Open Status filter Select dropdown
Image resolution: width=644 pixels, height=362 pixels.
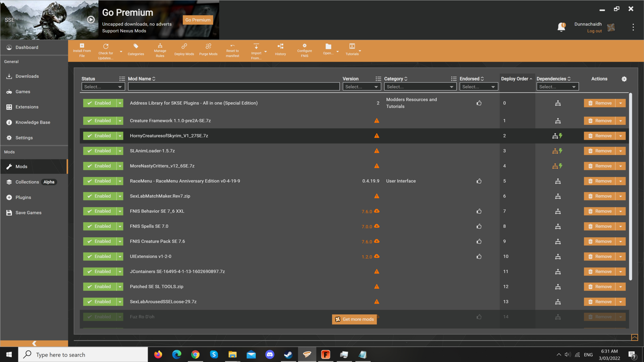tap(103, 87)
